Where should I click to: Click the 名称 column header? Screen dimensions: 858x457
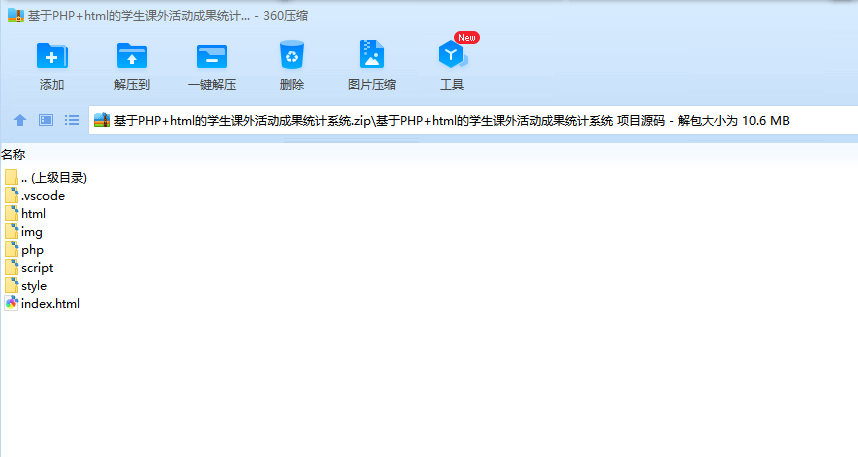13,155
